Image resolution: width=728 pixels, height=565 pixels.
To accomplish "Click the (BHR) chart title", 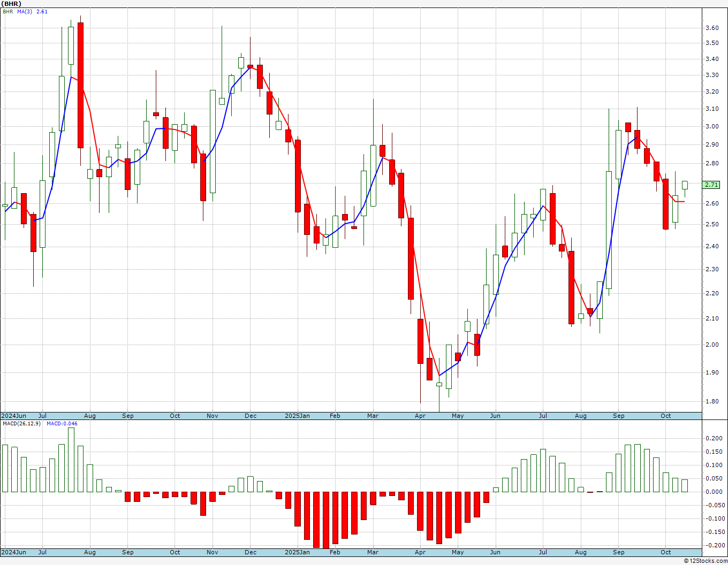I will pos(11,4).
